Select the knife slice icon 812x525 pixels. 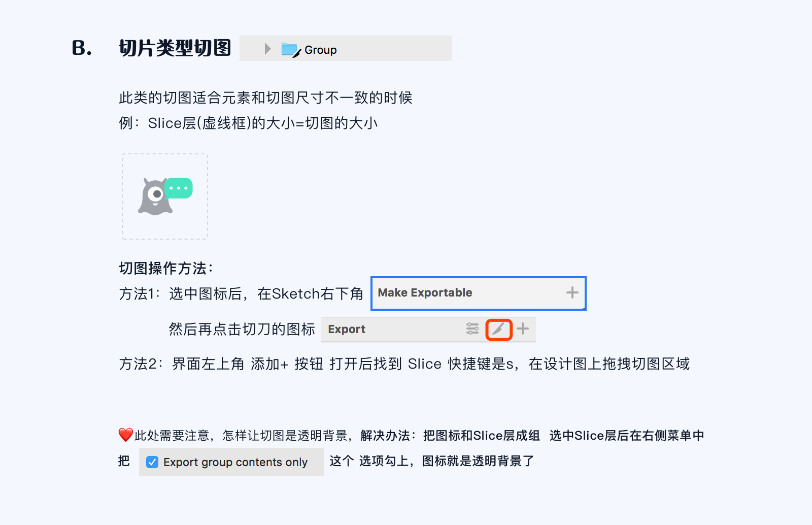[498, 329]
